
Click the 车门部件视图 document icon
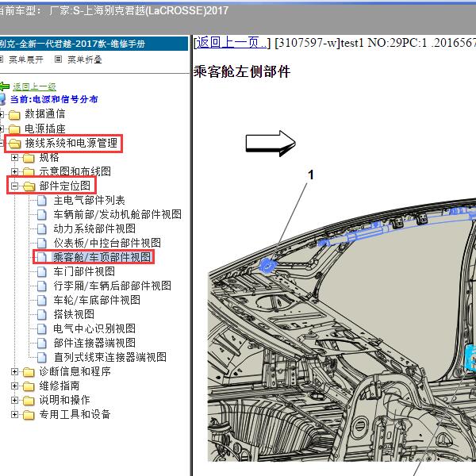(41, 271)
